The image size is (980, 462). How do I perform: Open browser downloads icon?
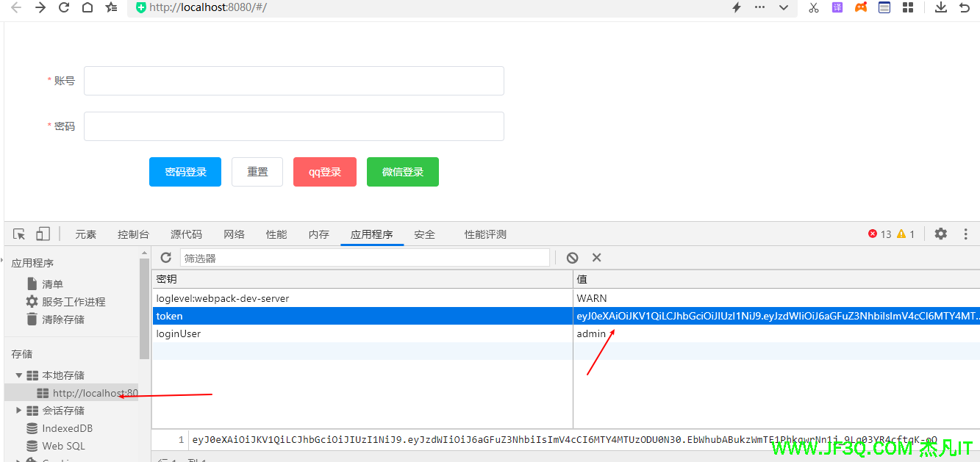tap(940, 7)
